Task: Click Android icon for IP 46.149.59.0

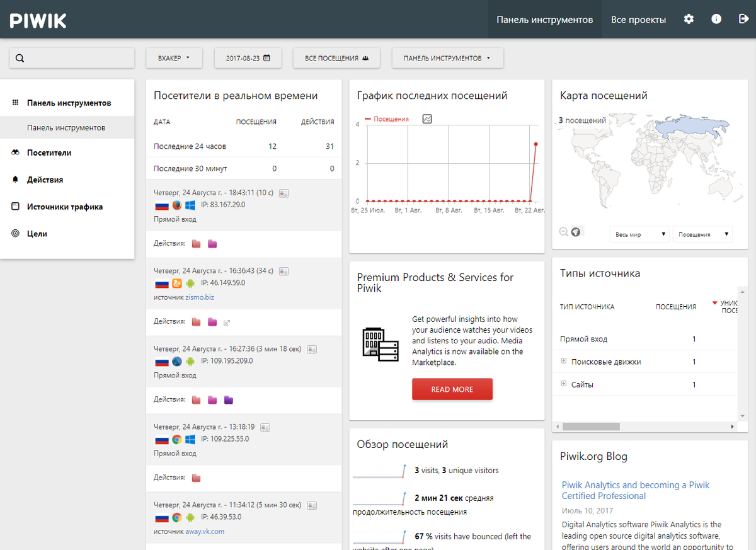Action: pyautogui.click(x=190, y=284)
